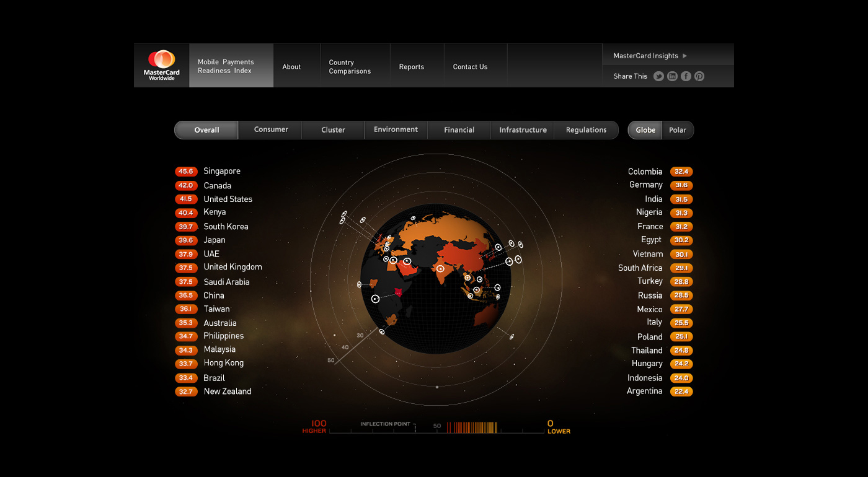Viewport: 868px width, 477px height.
Task: Click India 31.5 score badge
Action: point(681,199)
